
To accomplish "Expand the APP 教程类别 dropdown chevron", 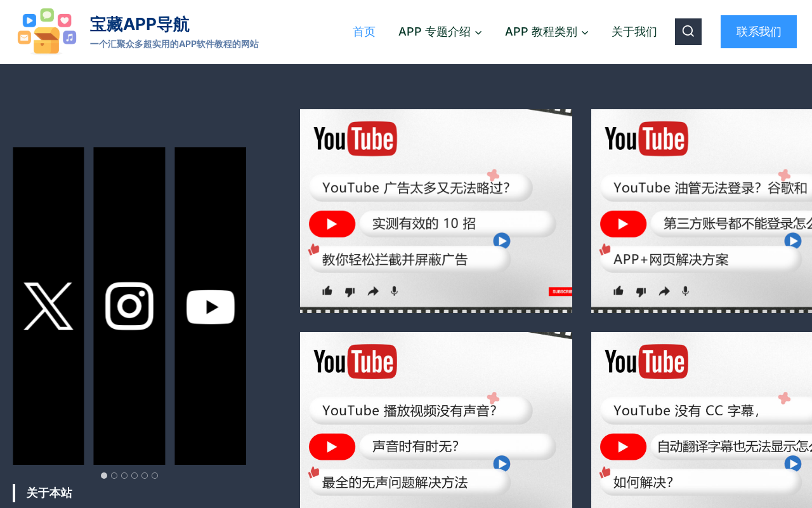I will coord(585,32).
